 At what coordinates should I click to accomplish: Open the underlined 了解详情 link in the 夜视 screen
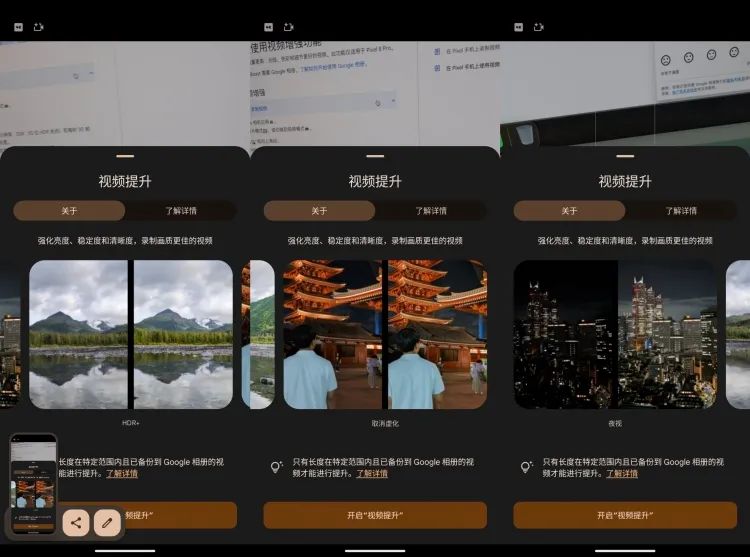coord(622,473)
